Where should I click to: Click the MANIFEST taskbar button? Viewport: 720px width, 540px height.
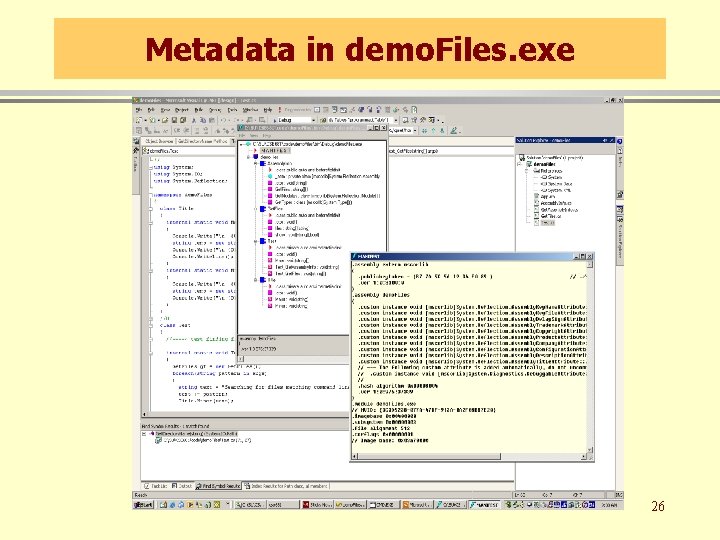pyautogui.click(x=484, y=505)
